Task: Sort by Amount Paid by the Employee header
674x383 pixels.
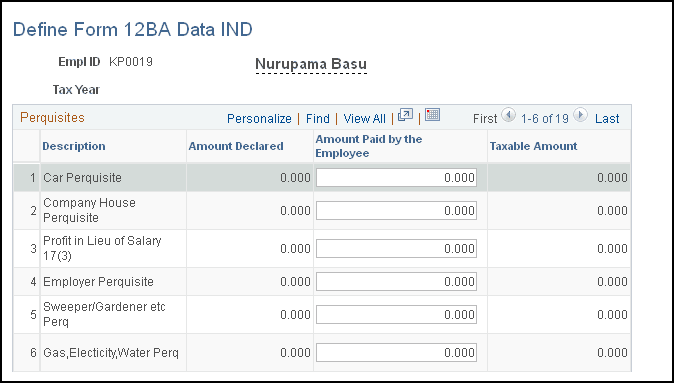Action: tap(369, 146)
